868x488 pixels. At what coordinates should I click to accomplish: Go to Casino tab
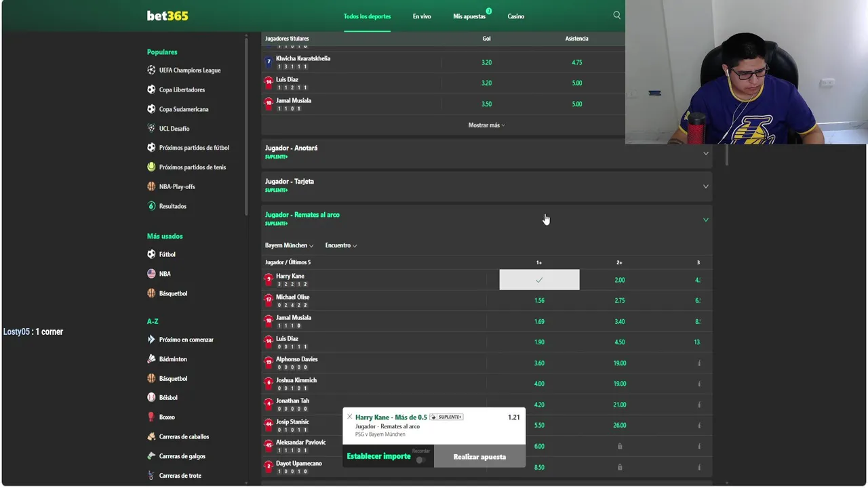point(515,16)
